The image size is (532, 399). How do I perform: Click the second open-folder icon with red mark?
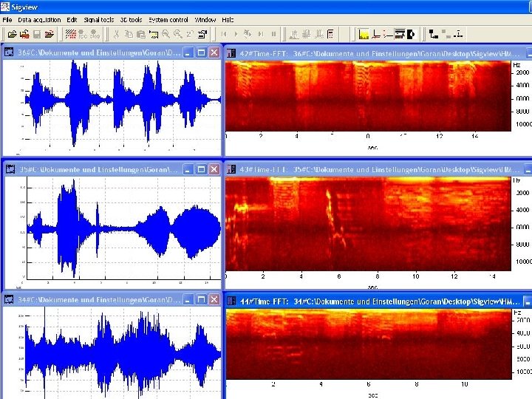(24, 34)
